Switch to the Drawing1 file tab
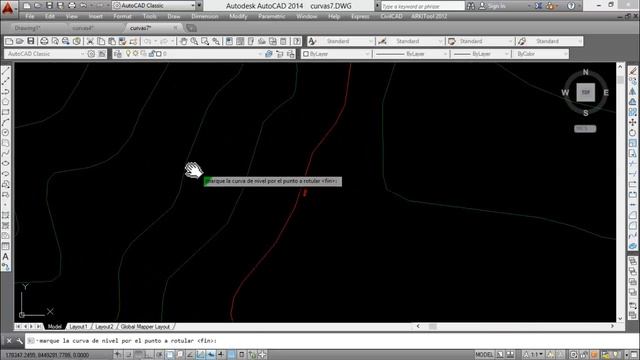 (x=27, y=28)
